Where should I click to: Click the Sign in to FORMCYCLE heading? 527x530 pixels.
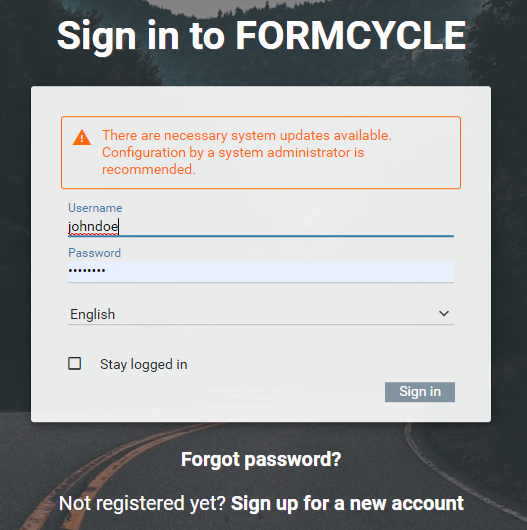point(261,36)
